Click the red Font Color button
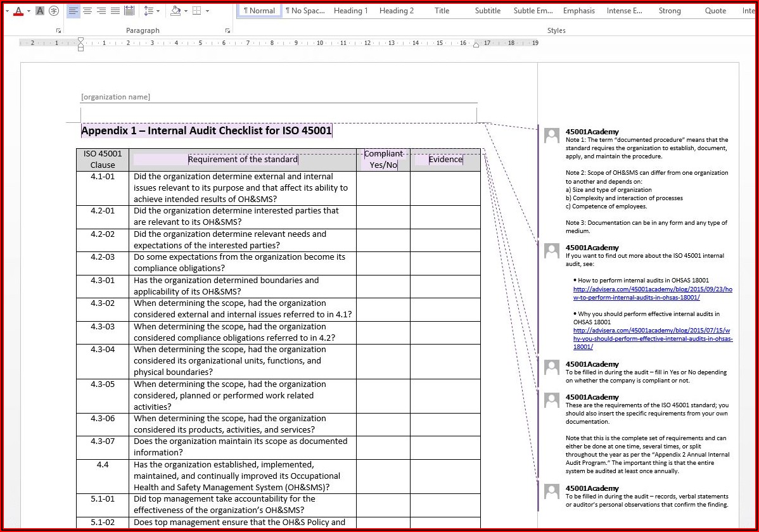The image size is (759, 532). tap(18, 11)
